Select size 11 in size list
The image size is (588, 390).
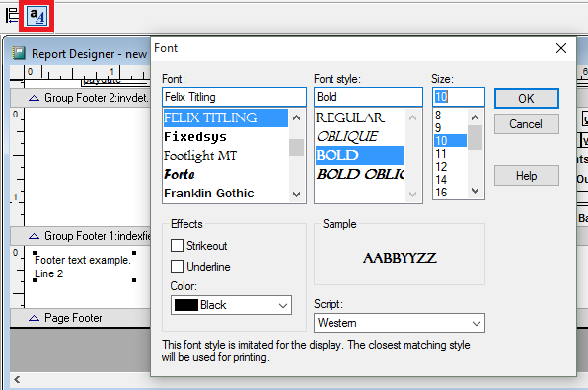(x=450, y=154)
